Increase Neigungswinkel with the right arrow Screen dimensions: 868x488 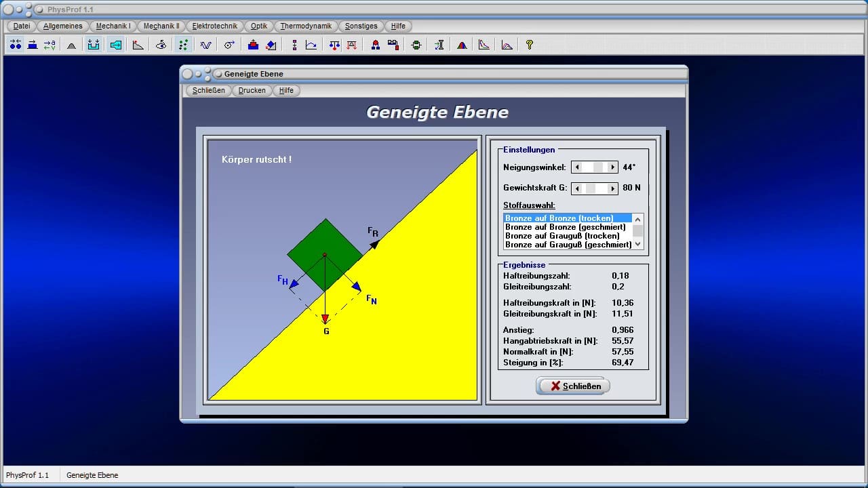612,167
